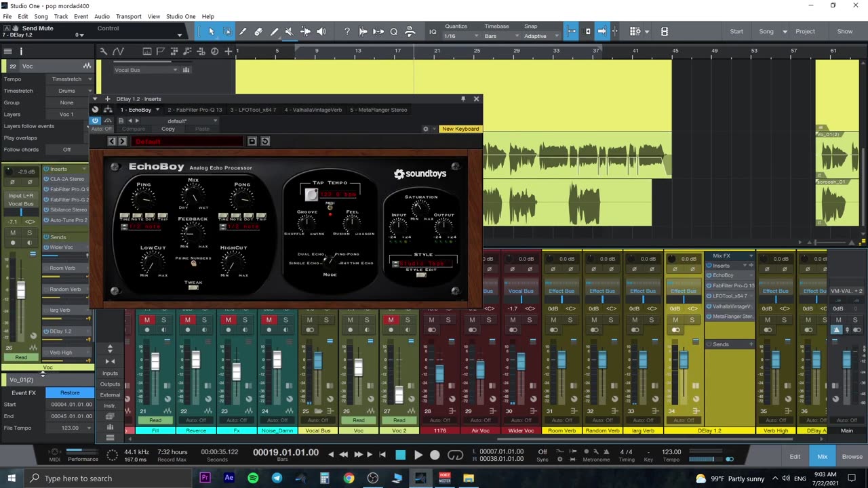Select the Listen speaker tool
This screenshot has width=868, height=488.
321,31
